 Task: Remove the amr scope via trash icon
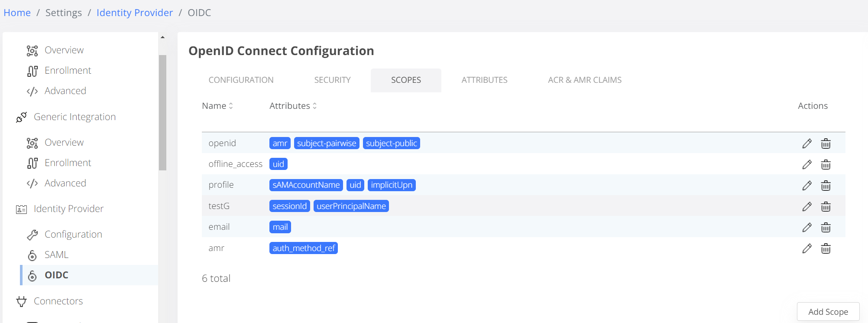pyautogui.click(x=826, y=248)
